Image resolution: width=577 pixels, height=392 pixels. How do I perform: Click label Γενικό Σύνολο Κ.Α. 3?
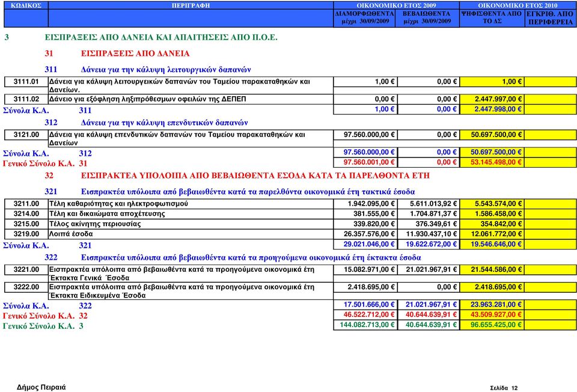[x=43, y=326]
